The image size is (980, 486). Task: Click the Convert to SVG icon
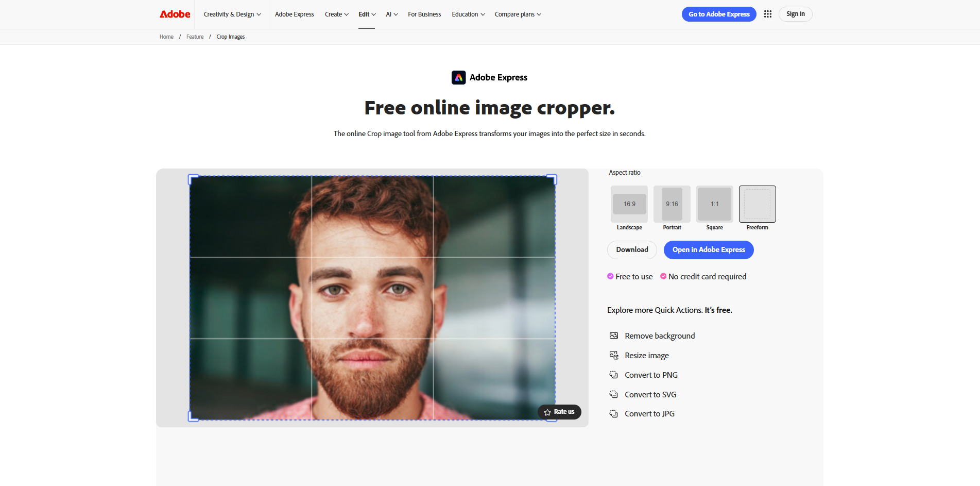tap(613, 394)
